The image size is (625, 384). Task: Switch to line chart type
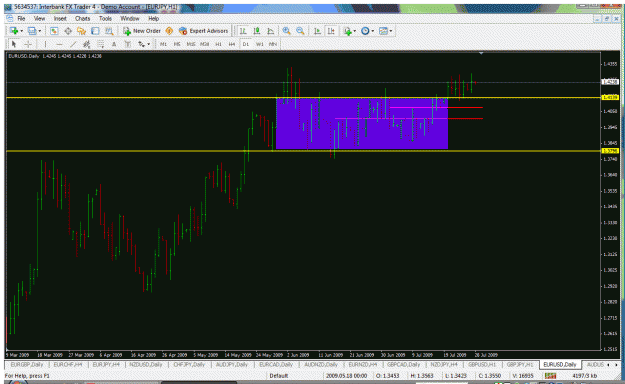271,31
